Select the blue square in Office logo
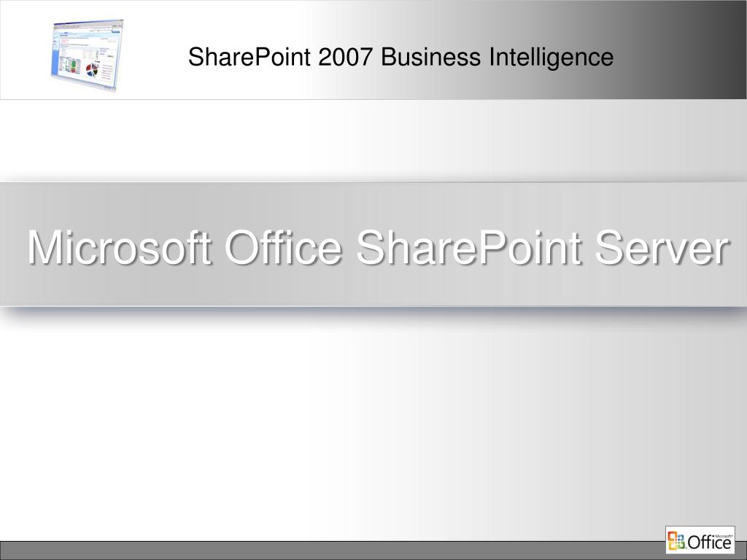Image resolution: width=747 pixels, height=560 pixels. 681,537
